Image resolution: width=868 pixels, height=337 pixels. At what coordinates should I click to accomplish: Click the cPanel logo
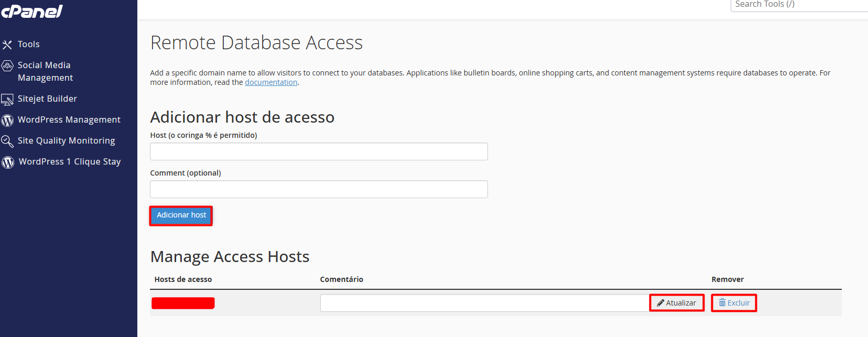pyautogui.click(x=31, y=10)
